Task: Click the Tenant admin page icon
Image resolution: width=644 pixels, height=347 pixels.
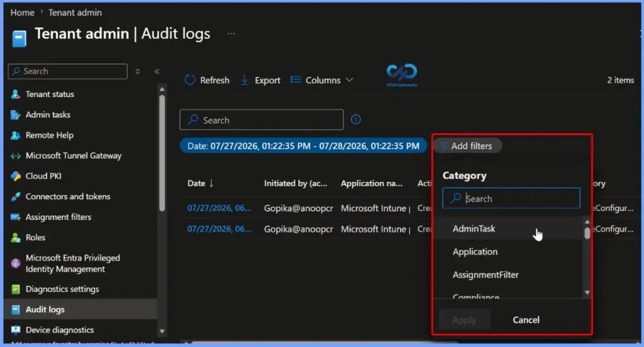Action: point(19,38)
